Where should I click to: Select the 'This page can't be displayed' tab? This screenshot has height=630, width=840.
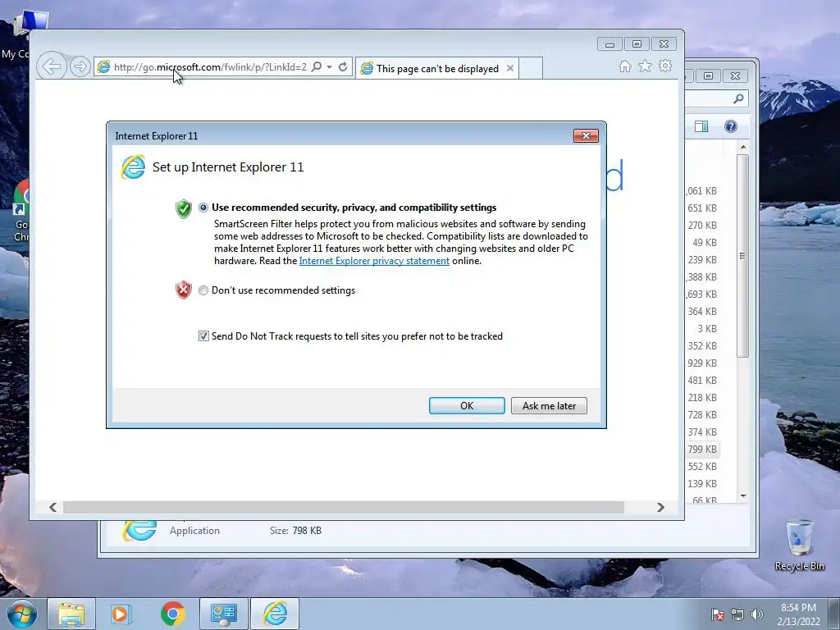click(436, 68)
